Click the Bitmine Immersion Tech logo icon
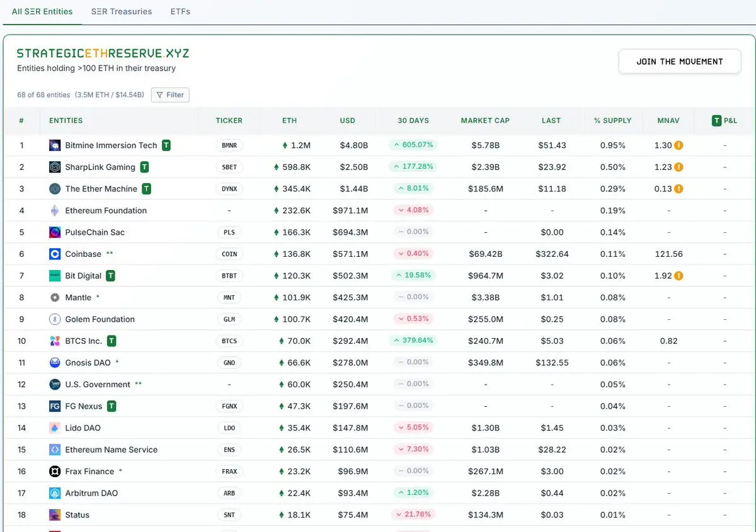 tap(55, 145)
